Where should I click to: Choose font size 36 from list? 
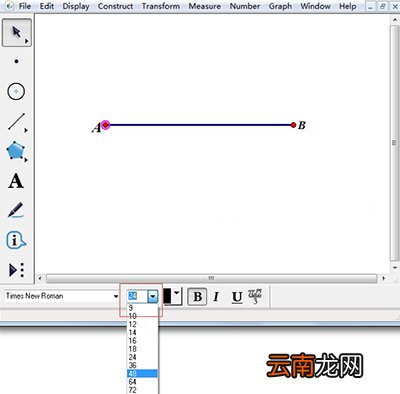143,365
